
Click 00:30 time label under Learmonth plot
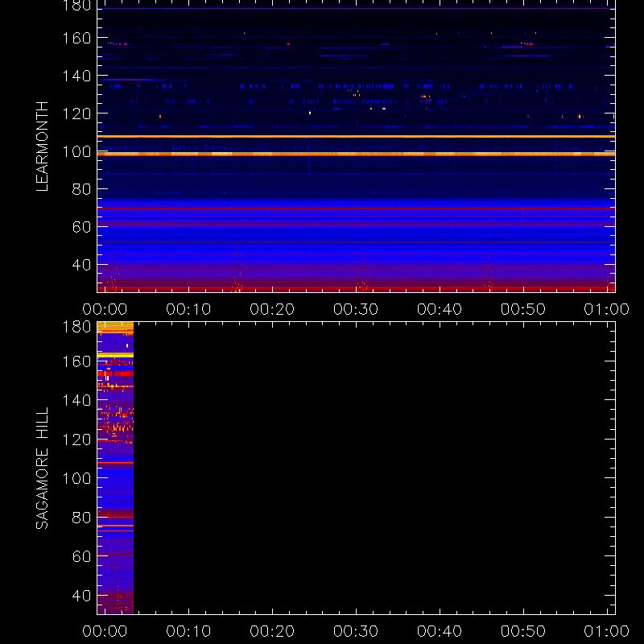click(x=356, y=309)
